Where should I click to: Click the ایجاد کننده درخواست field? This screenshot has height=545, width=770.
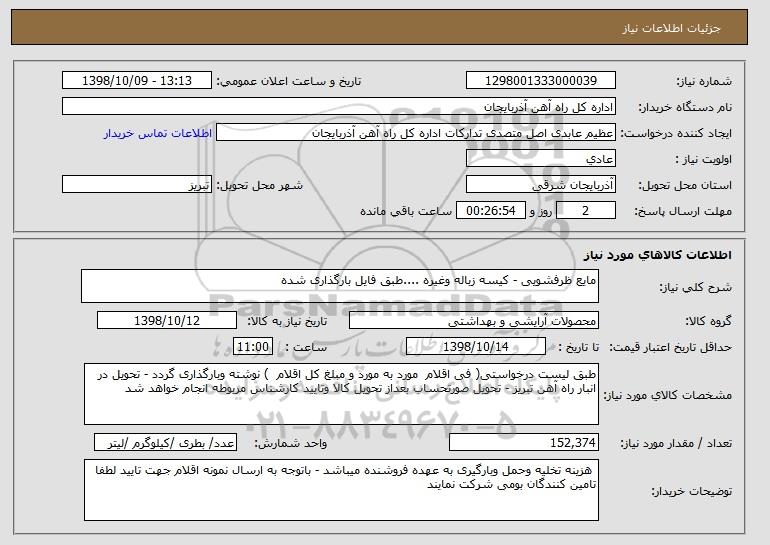pos(416,133)
